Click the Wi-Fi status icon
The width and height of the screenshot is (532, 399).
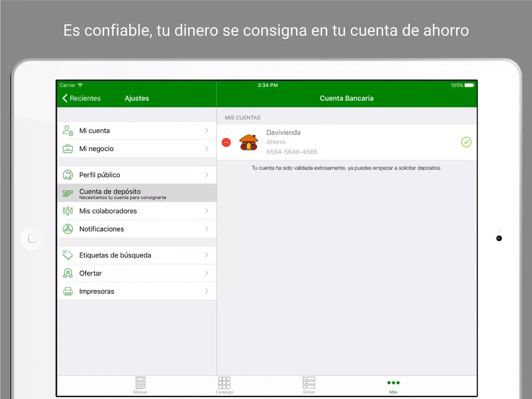click(80, 85)
